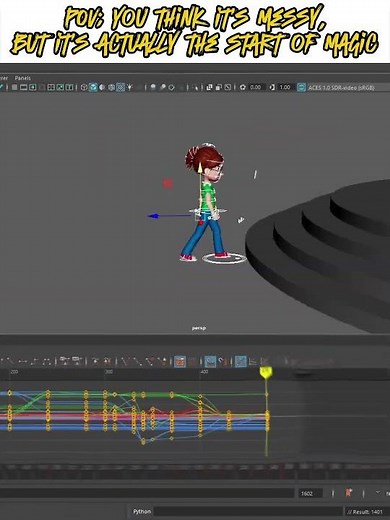Image resolution: width=390 pixels, height=520 pixels.
Task: Click the Python command line label
Action: click(142, 511)
